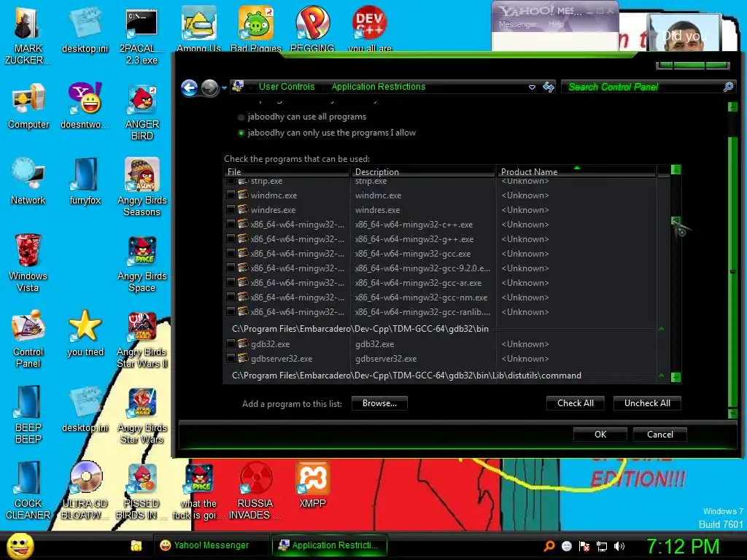The width and height of the screenshot is (747, 560).
Task: Click the Cancel button
Action: (x=659, y=435)
